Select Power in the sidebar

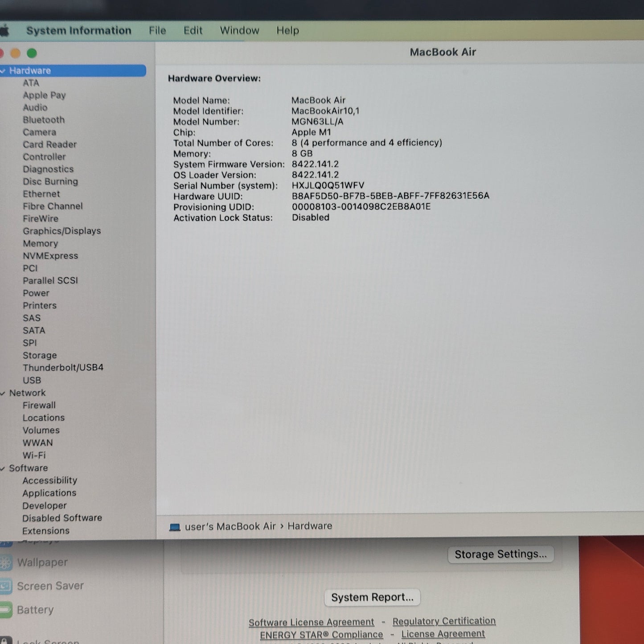pyautogui.click(x=36, y=293)
